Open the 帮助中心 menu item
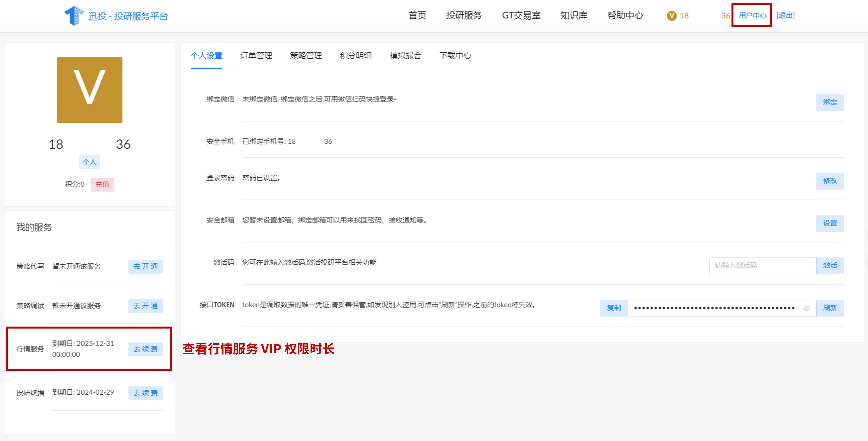 [625, 16]
